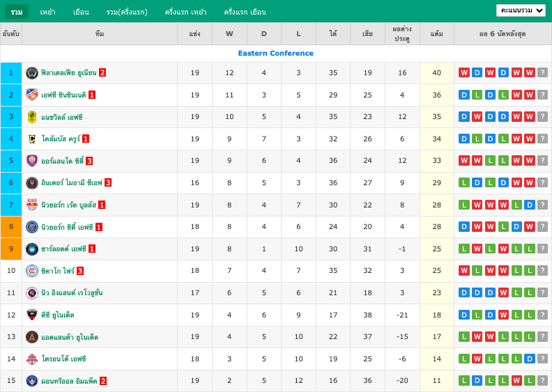Open the ออร์แลนโด ซิตี้ team link

(x=62, y=161)
